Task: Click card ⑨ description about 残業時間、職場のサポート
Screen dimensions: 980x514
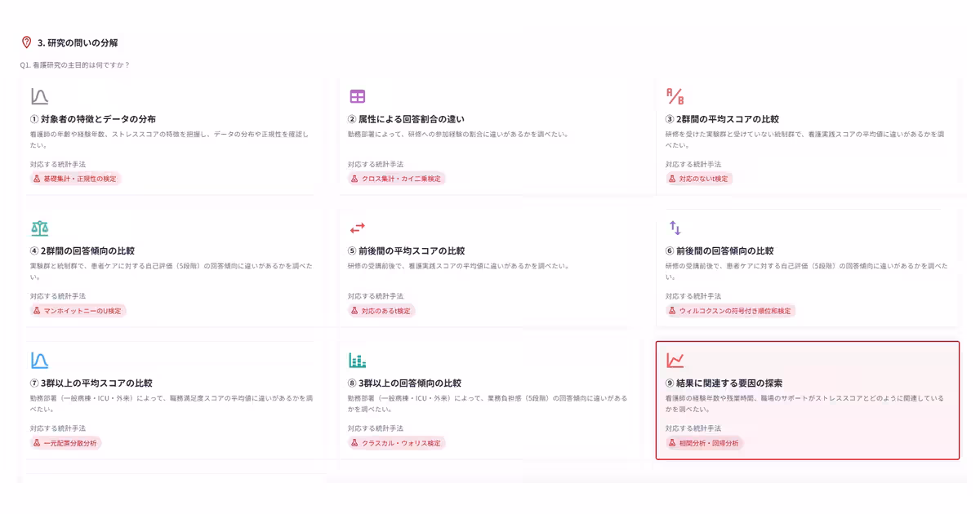Action: [x=805, y=403]
